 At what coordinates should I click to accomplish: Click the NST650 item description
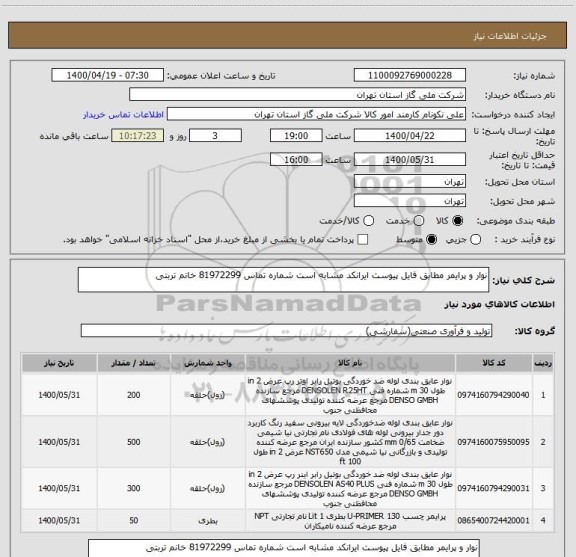pyautogui.click(x=350, y=442)
